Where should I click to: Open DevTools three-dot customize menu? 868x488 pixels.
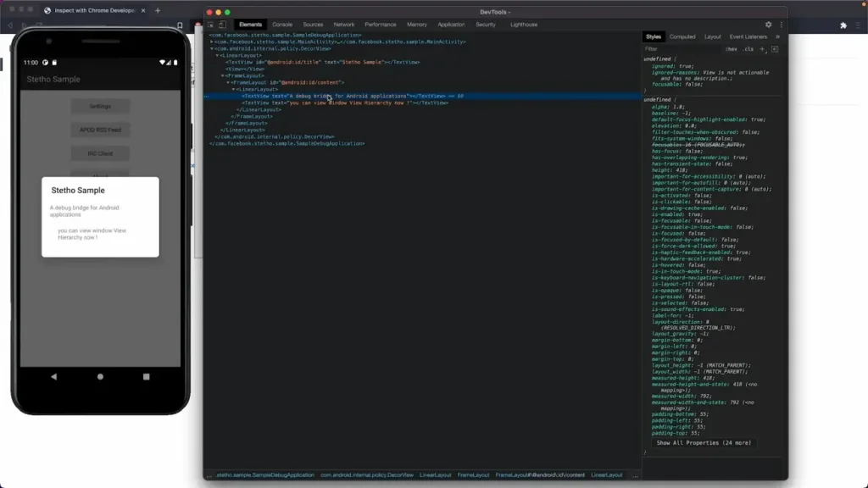(x=781, y=25)
